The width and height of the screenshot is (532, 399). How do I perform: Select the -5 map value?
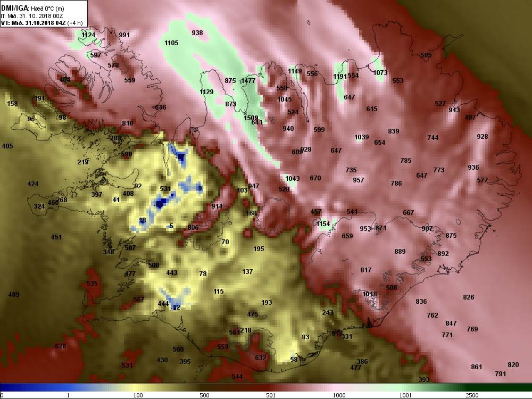(170, 226)
